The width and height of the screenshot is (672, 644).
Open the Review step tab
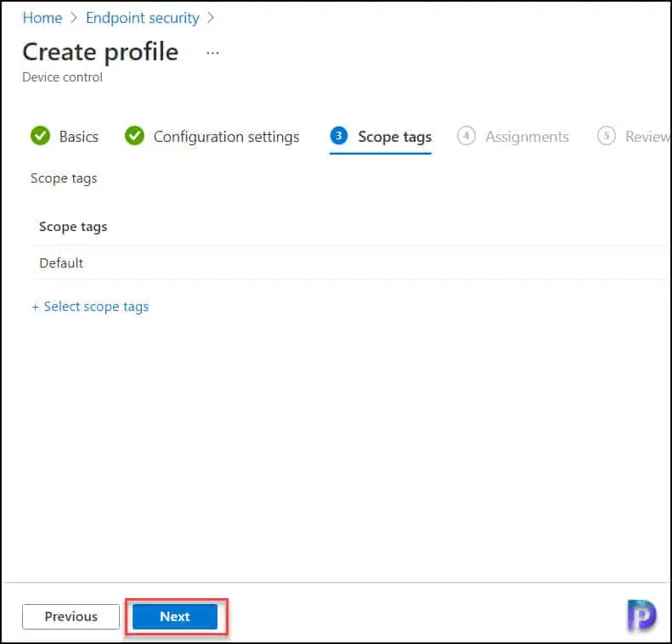tap(634, 136)
